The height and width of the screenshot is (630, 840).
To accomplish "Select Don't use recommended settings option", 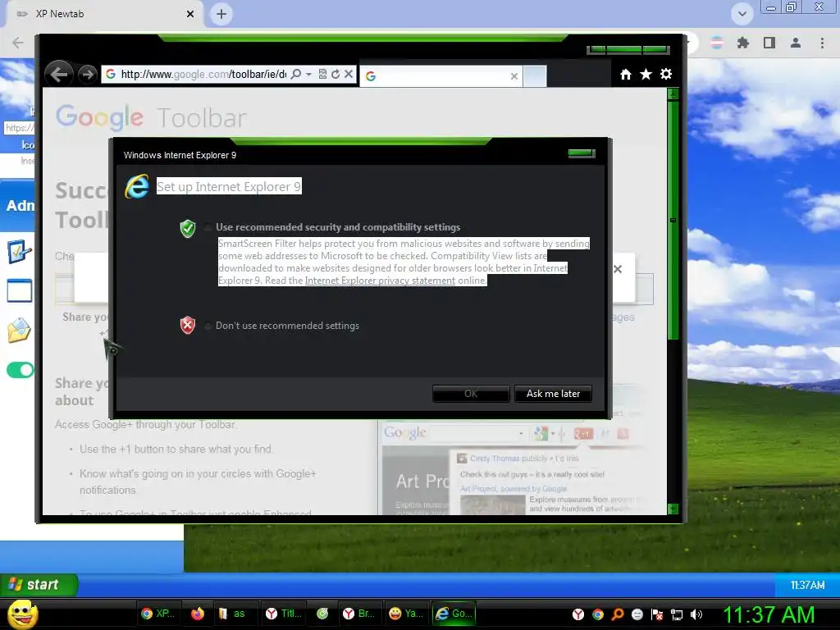I will (208, 326).
